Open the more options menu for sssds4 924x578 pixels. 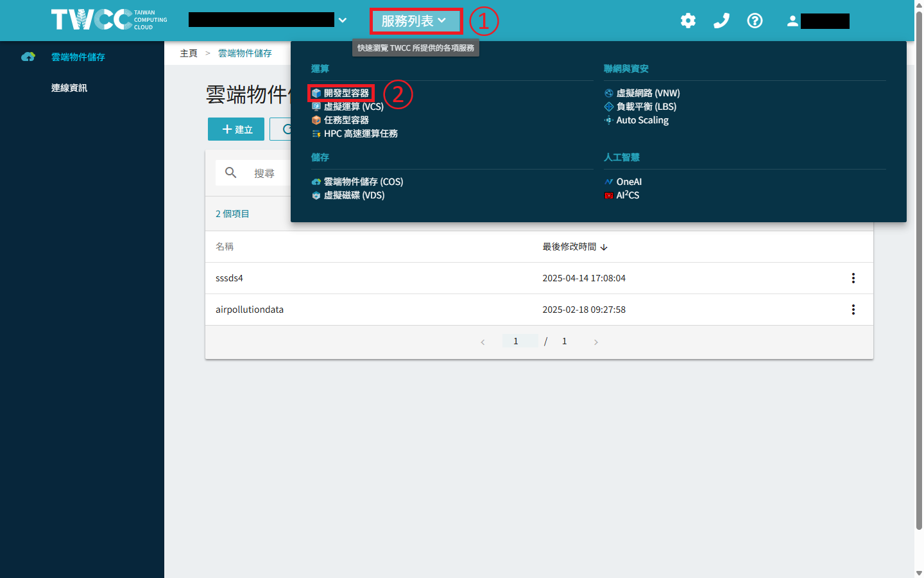(x=853, y=278)
